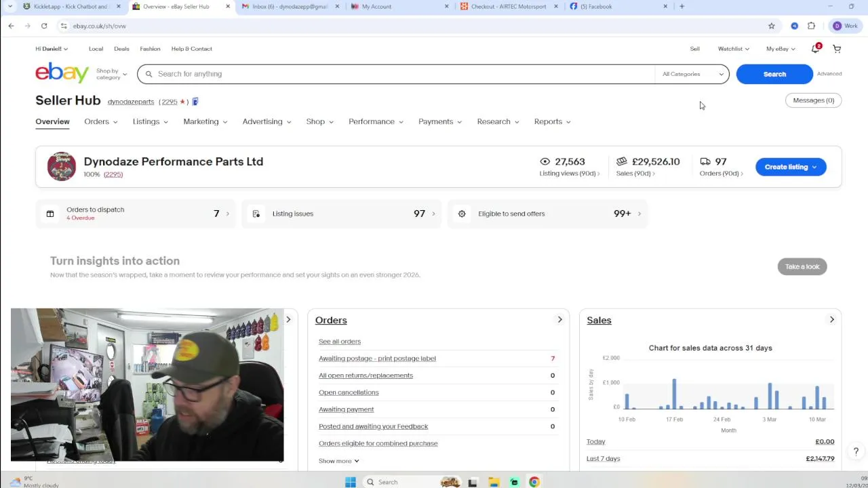The image size is (868, 488).
Task: Open the Orders to dispatch tile
Action: (136, 213)
